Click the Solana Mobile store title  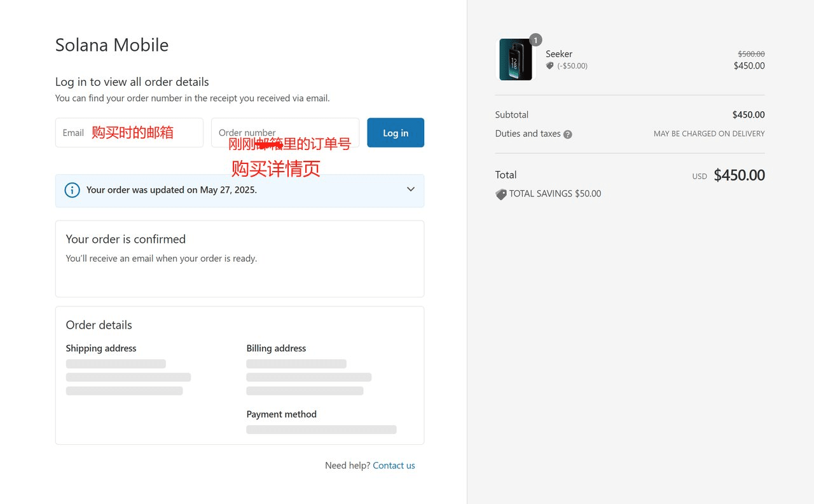[112, 45]
